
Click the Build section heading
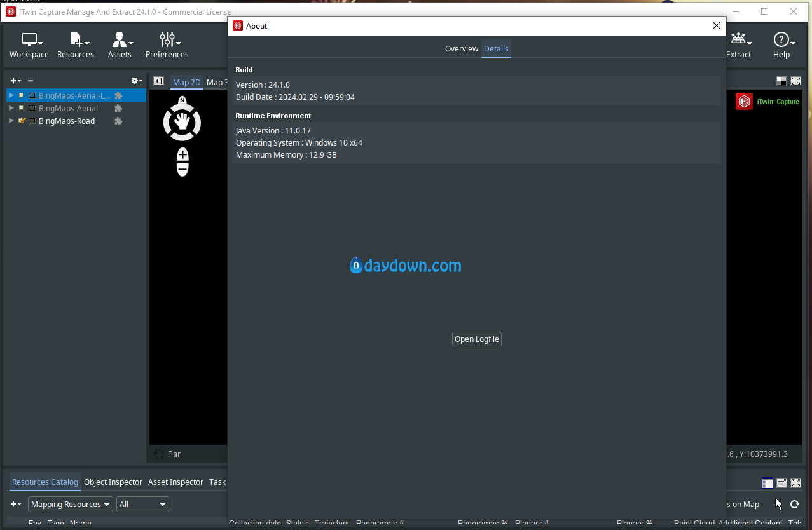244,70
